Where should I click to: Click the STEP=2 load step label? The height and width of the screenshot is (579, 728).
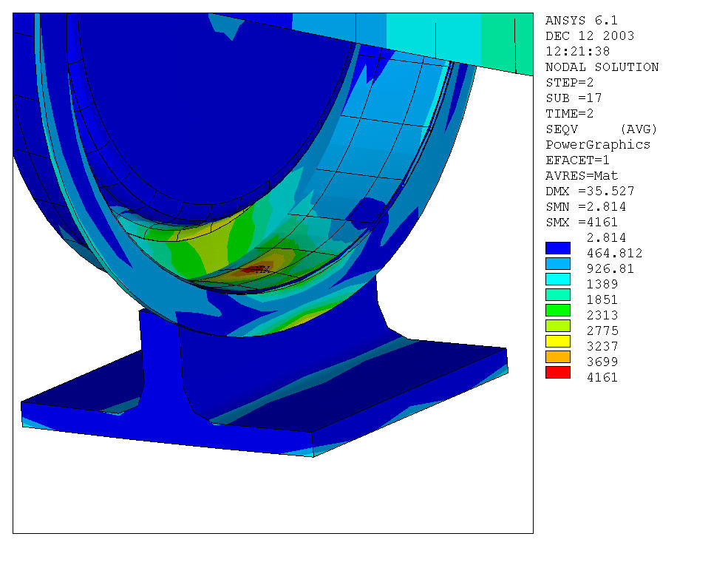click(x=569, y=83)
